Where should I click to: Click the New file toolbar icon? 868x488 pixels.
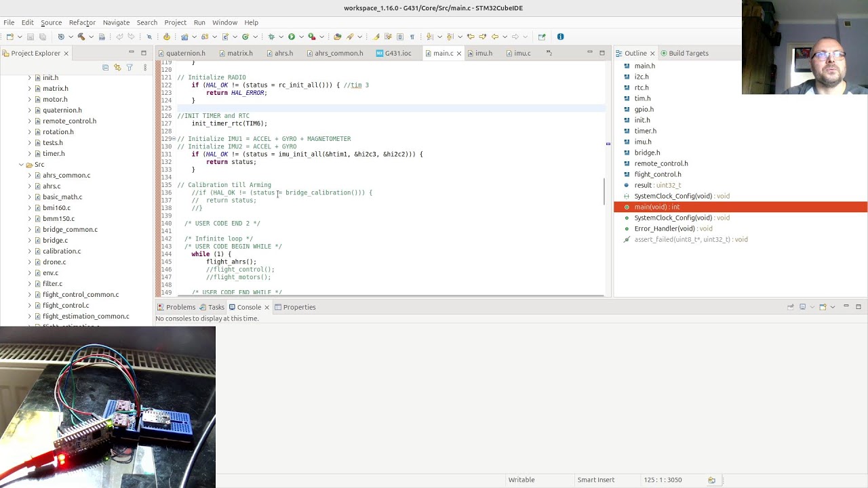(9, 37)
